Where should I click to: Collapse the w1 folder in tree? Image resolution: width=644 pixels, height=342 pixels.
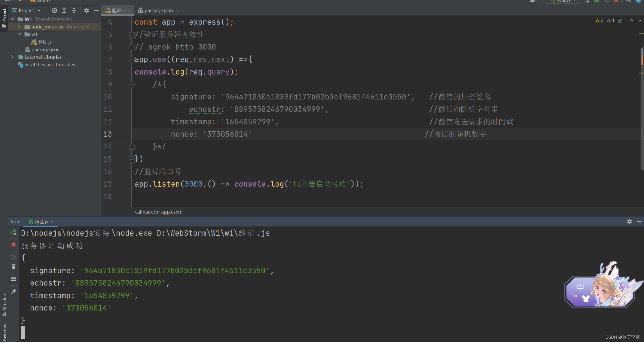pos(19,34)
